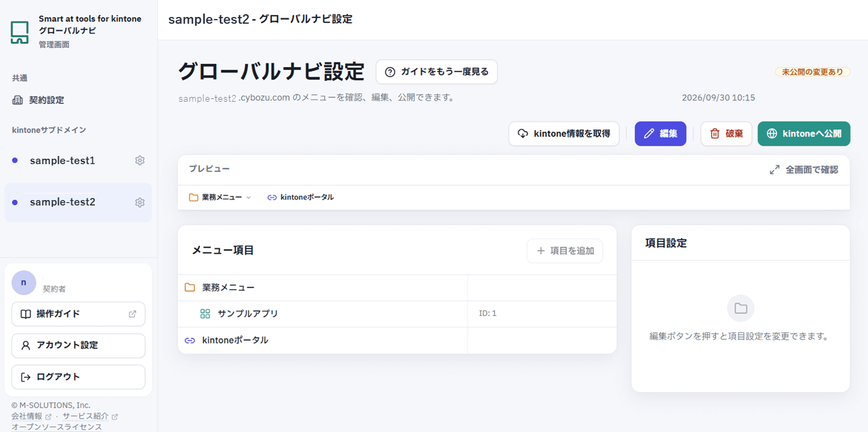Click the timestamp 2026/09/30 10:15
This screenshot has height=432, width=868.
click(718, 98)
